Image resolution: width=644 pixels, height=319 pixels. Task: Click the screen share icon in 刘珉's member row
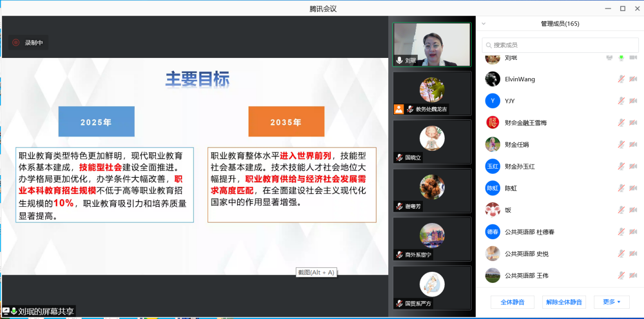[609, 57]
